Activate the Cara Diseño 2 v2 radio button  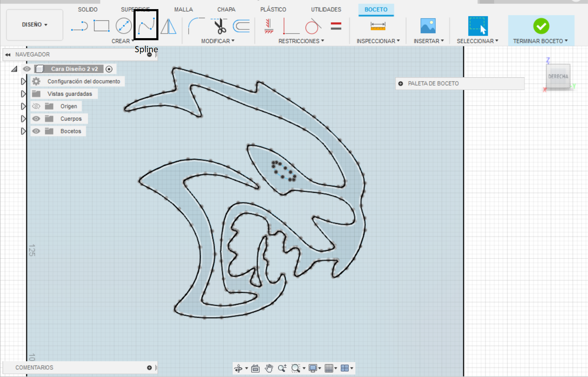tap(109, 69)
